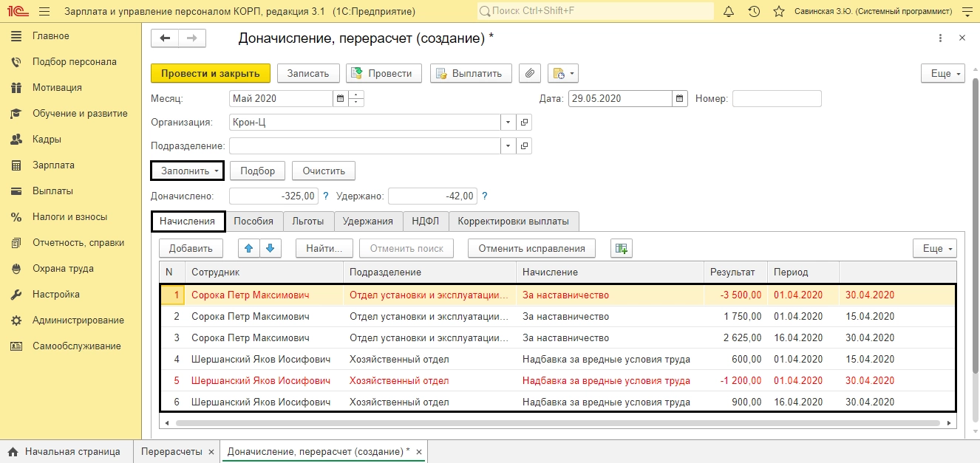Click the Выплатить button
980x463 pixels.
[471, 73]
